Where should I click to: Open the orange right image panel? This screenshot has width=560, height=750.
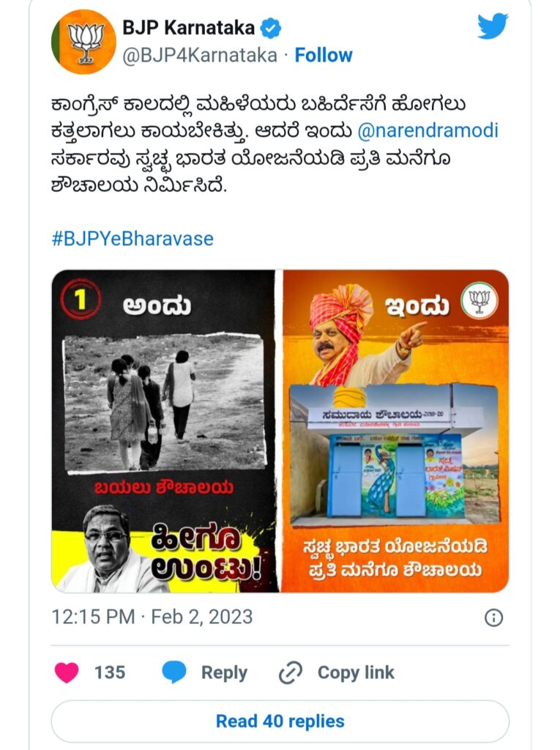395,431
